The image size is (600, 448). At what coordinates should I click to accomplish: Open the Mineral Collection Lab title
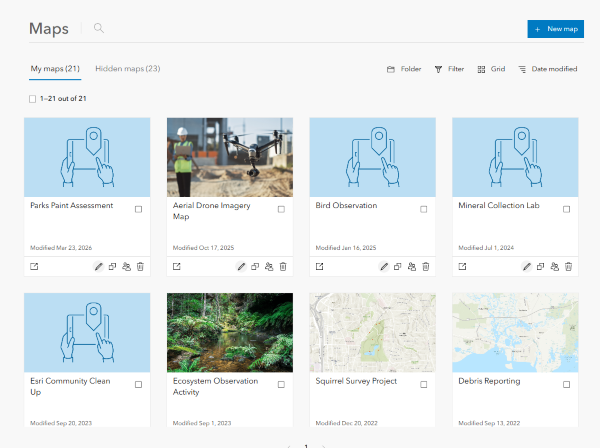pyautogui.click(x=499, y=205)
